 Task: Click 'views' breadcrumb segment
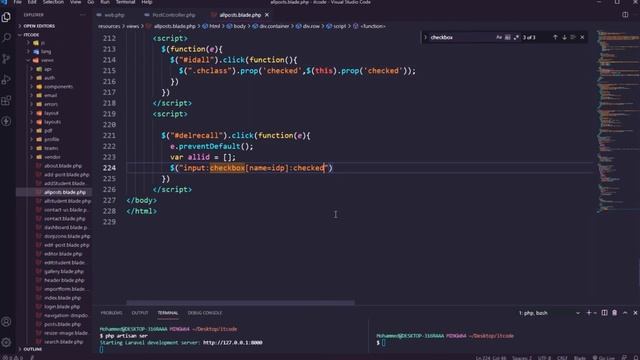[x=133, y=26]
